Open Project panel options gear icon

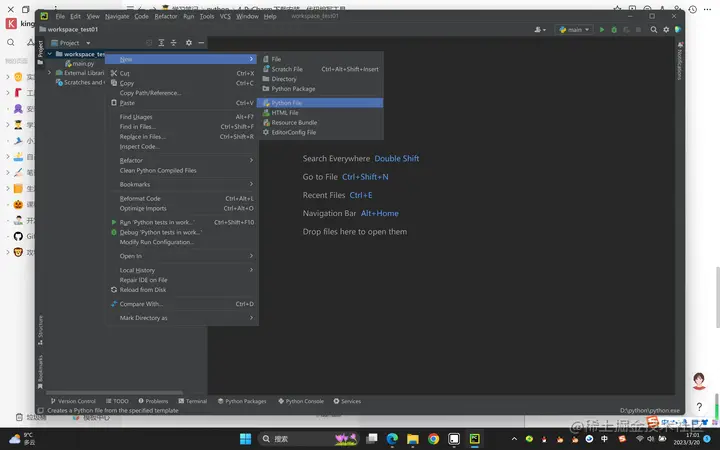click(189, 43)
